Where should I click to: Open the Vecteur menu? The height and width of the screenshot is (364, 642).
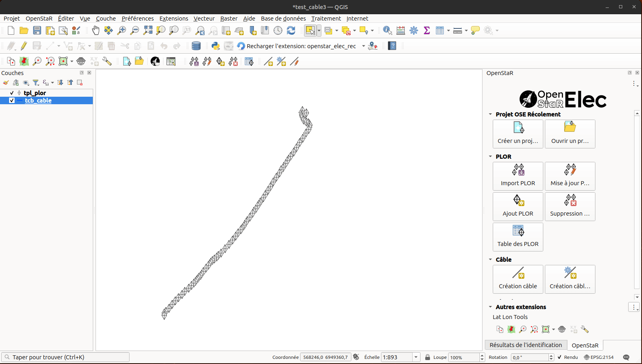[204, 19]
